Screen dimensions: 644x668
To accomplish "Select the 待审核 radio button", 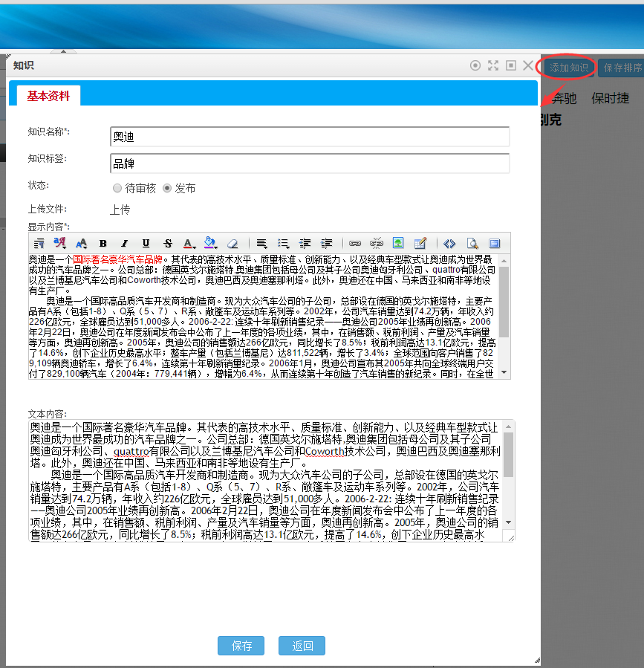I will 117,189.
